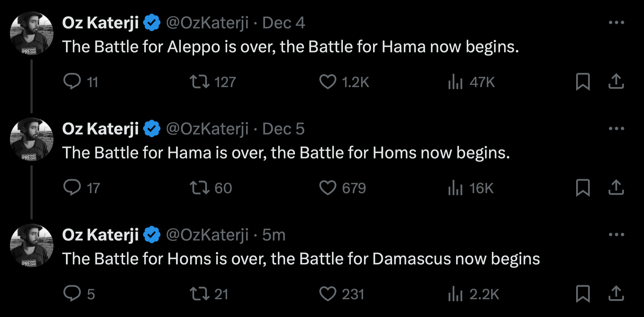Viewport: 644px width, 317px height.
Task: Repost the Dec 4 Aleppo tweet
Action: point(199,82)
